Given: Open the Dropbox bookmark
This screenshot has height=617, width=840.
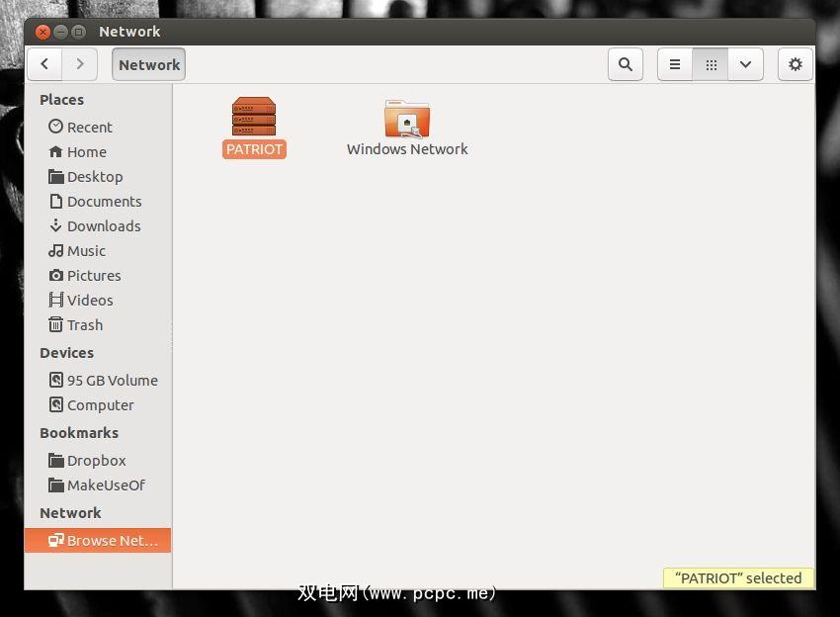Looking at the screenshot, I should pos(98,460).
